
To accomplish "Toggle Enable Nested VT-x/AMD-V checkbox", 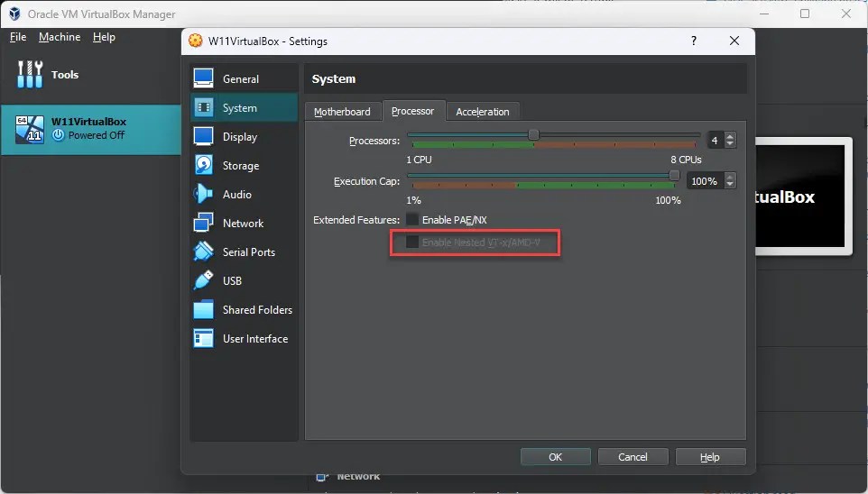I will (x=412, y=242).
